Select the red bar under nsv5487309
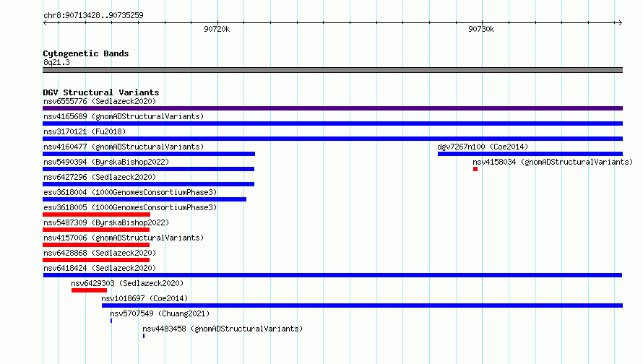 [x=96, y=230]
